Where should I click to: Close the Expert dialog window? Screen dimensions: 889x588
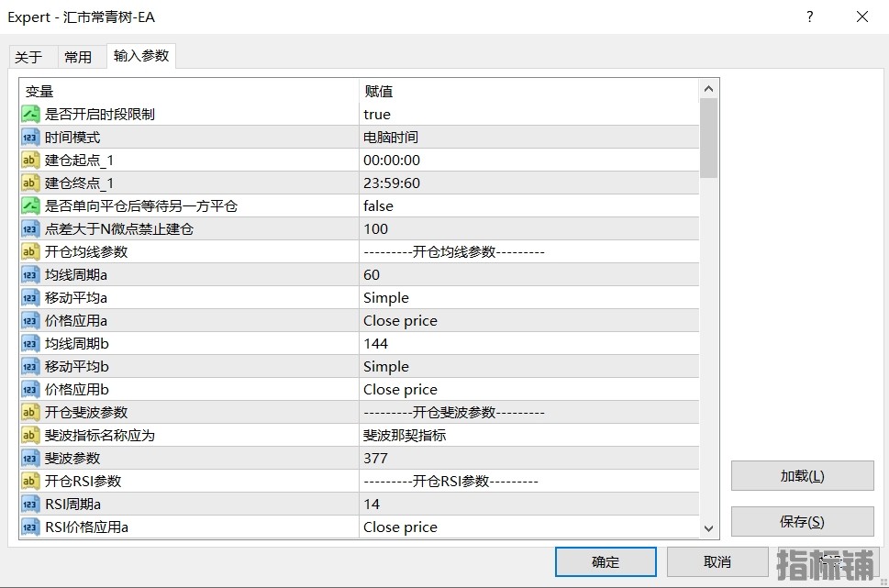[862, 17]
